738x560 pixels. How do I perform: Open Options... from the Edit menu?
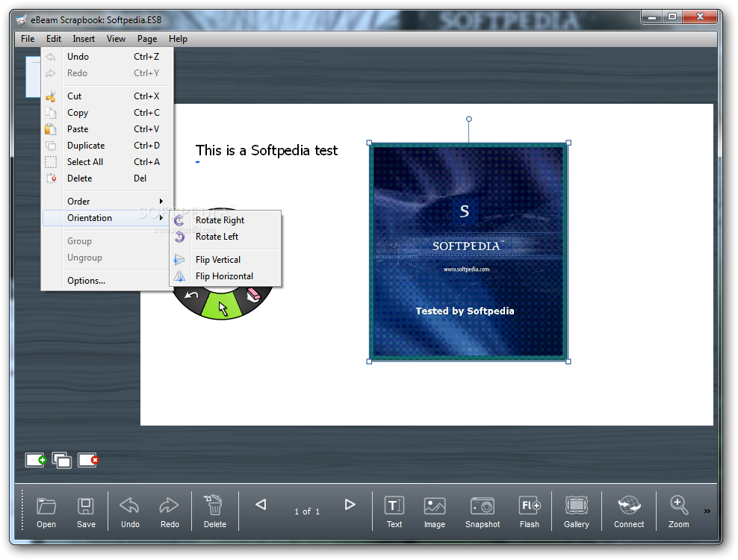click(x=108, y=281)
